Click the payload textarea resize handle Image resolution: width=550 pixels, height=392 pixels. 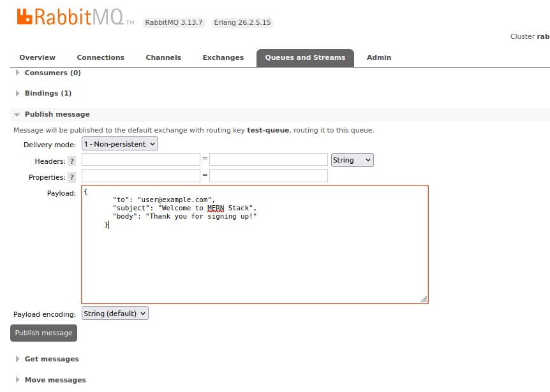click(424, 299)
